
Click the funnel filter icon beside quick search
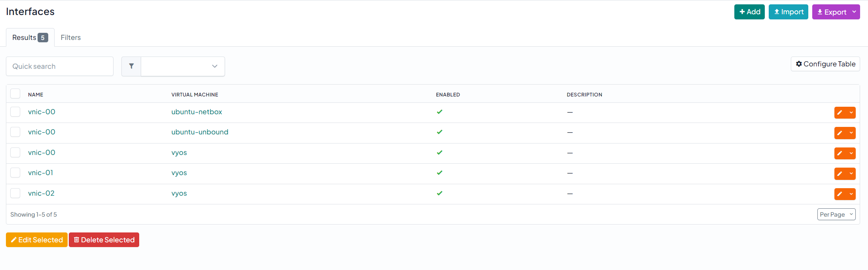coord(131,66)
